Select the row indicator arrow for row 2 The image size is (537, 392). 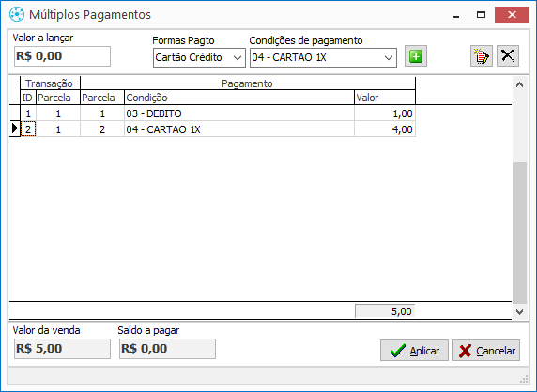point(15,128)
